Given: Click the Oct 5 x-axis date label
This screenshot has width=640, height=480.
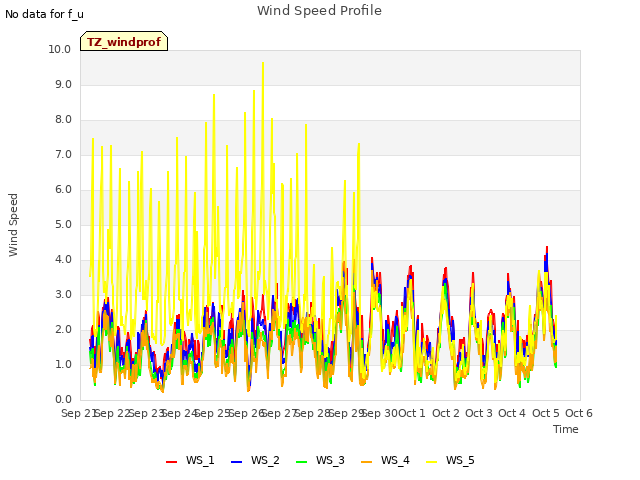Looking at the screenshot, I should click(546, 413).
